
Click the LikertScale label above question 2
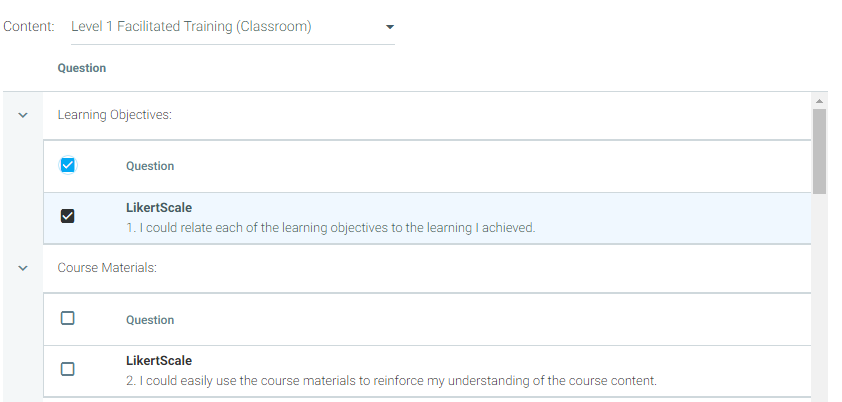(159, 361)
